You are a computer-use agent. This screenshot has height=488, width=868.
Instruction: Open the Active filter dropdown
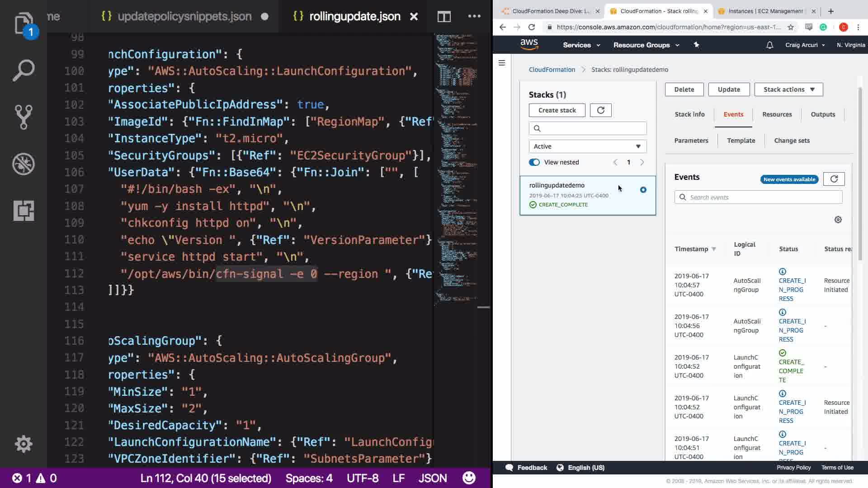[x=587, y=146]
